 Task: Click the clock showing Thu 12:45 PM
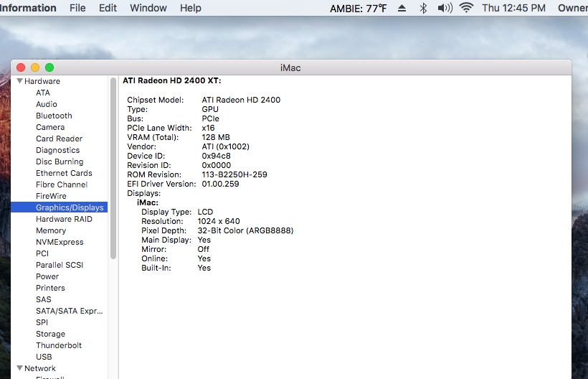tap(515, 8)
